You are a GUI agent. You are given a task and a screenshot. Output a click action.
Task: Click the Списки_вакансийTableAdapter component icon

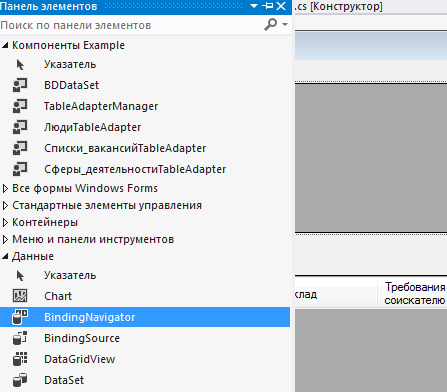pos(20,148)
